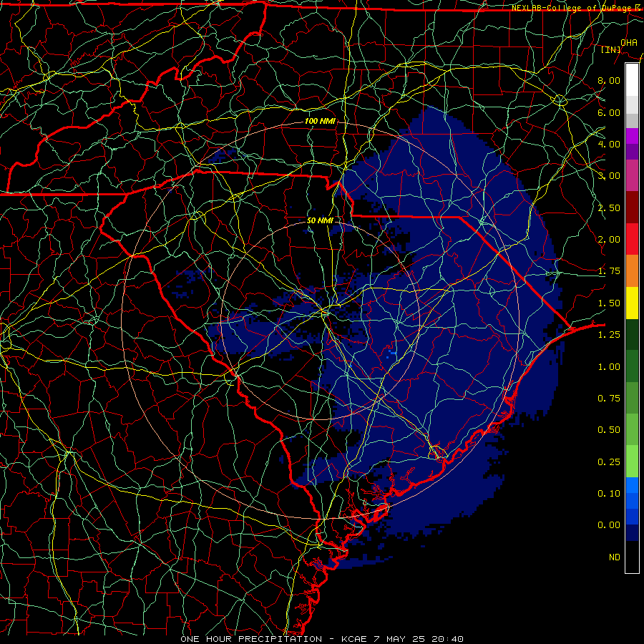Pick the pink swatch beside 3.00
Image resolution: width=644 pixels, height=644 pixels.
point(632,175)
